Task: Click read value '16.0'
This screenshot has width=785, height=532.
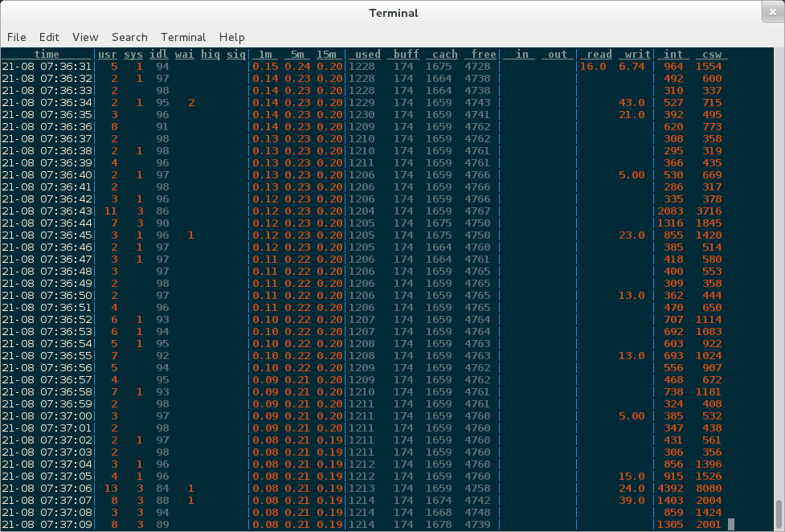Action: 593,67
